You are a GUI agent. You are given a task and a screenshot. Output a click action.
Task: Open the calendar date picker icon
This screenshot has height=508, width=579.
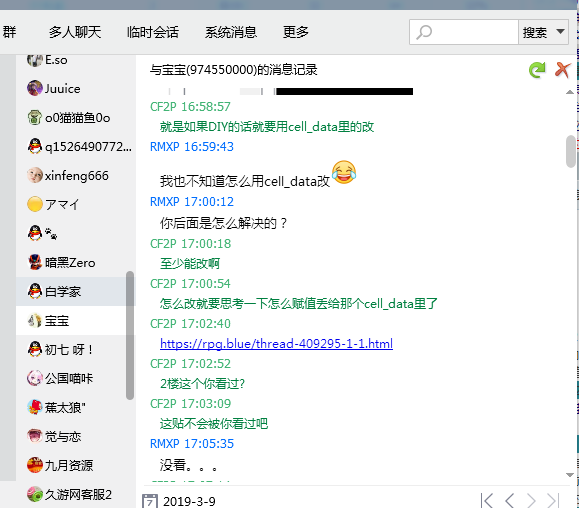150,501
